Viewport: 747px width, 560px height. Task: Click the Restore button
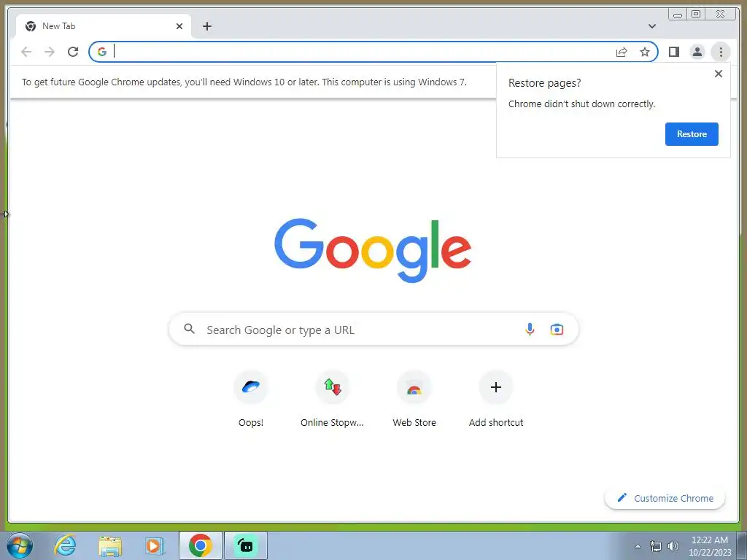(x=692, y=134)
